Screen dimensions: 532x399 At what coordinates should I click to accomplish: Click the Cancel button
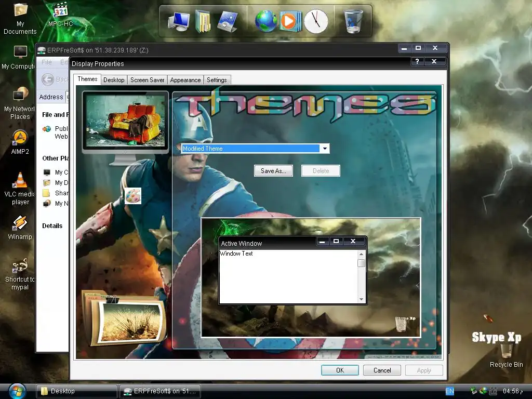(382, 370)
